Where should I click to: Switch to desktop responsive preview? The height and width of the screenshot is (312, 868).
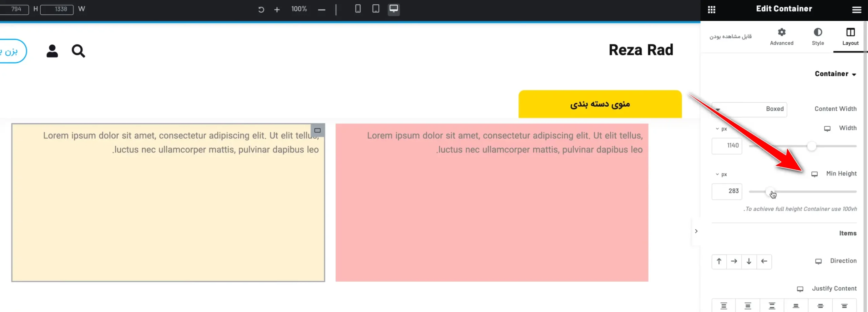[x=393, y=9]
